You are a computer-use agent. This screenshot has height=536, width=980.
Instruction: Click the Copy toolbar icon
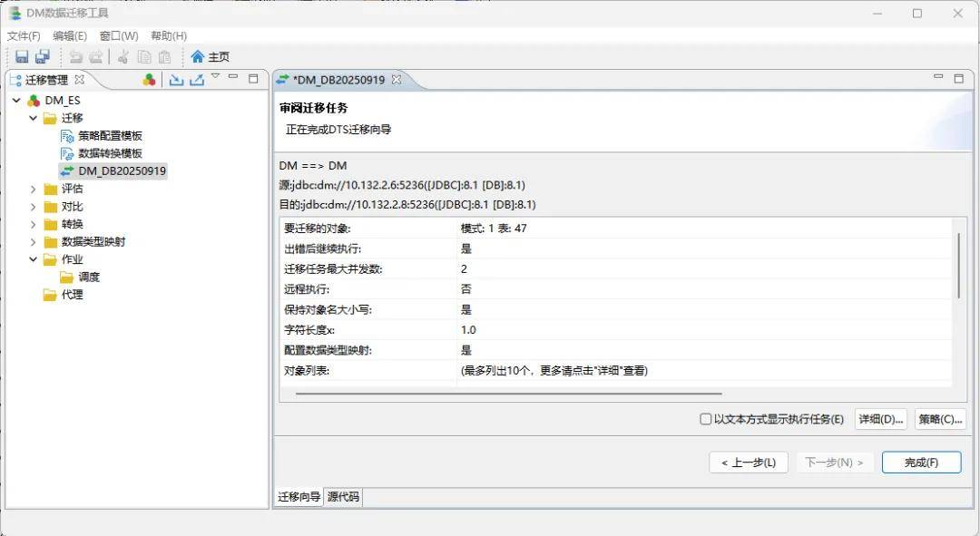(x=144, y=57)
